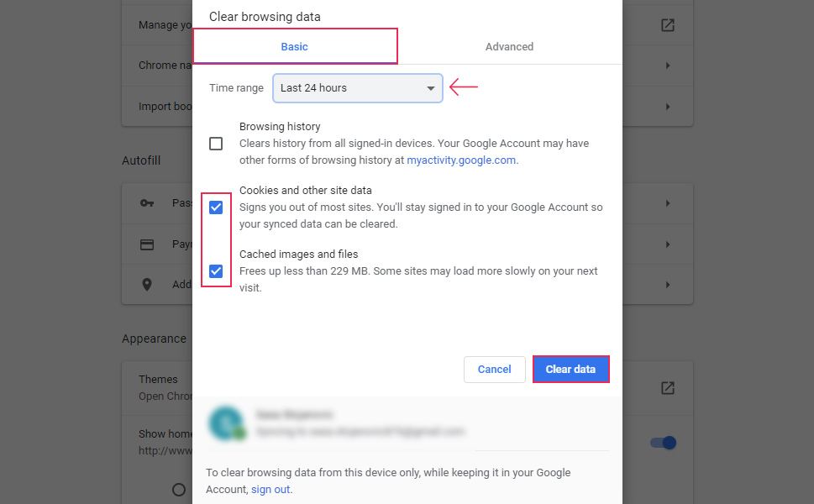Screen dimensions: 814x504
Task: Switch to the Advanced tab
Action: point(509,47)
